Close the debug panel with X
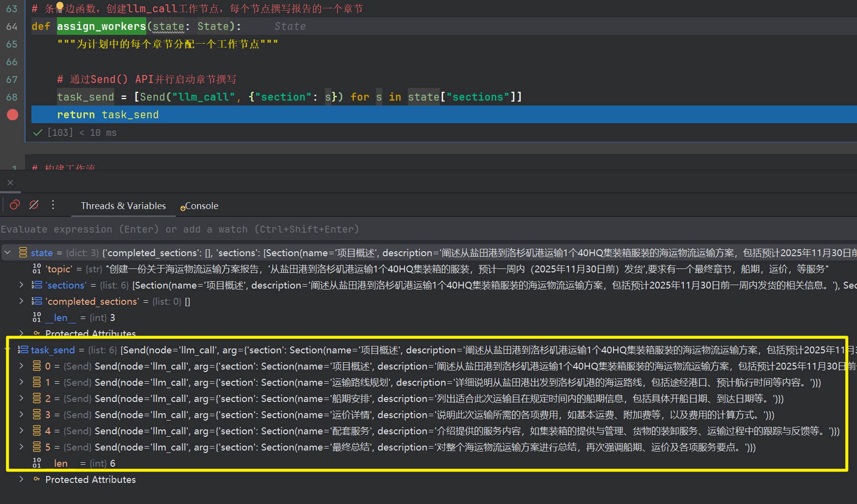Screen dimensions: 857x504 [10, 183]
